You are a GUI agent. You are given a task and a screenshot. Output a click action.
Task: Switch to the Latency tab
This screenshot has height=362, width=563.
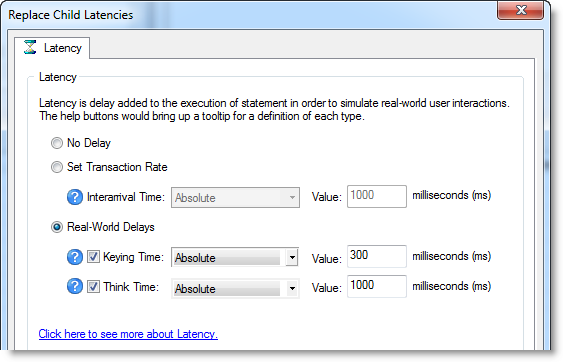(52, 48)
